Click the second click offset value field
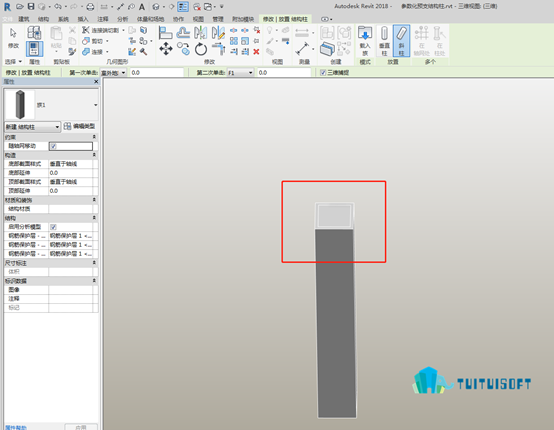554x430 pixels. point(284,72)
